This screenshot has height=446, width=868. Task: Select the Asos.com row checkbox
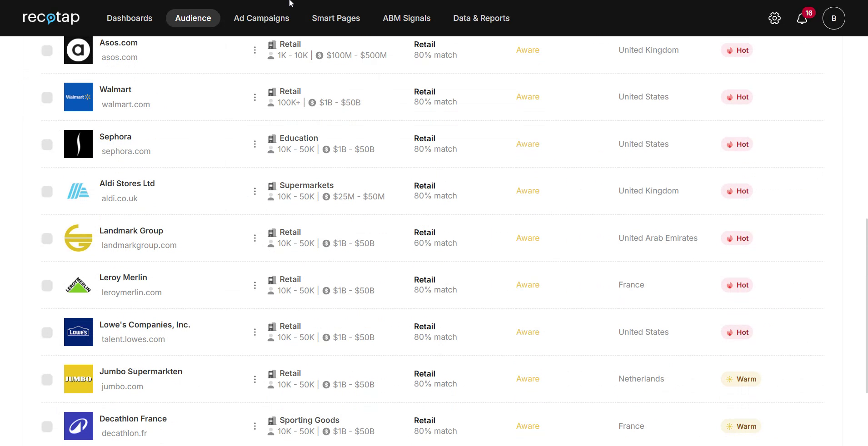click(47, 50)
